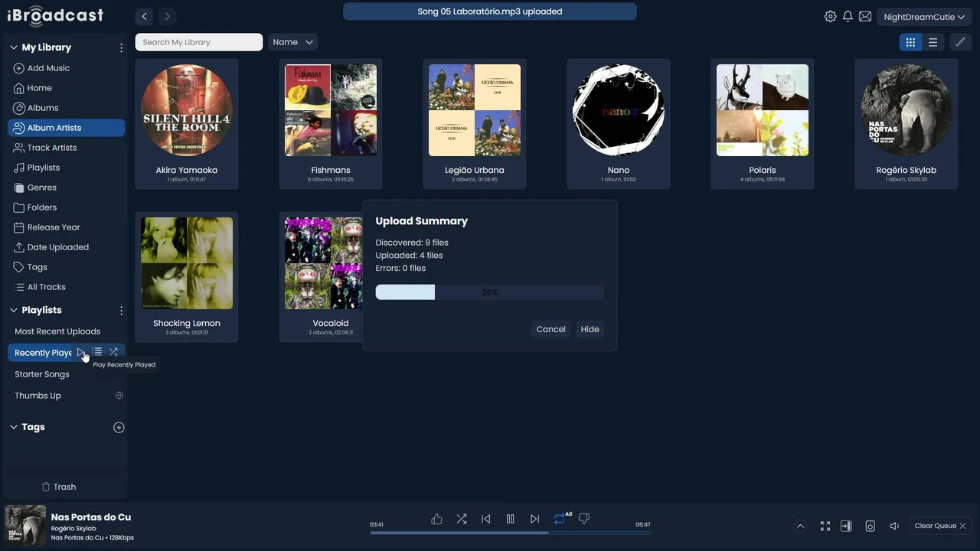Open the Nano artist card

coord(619,124)
